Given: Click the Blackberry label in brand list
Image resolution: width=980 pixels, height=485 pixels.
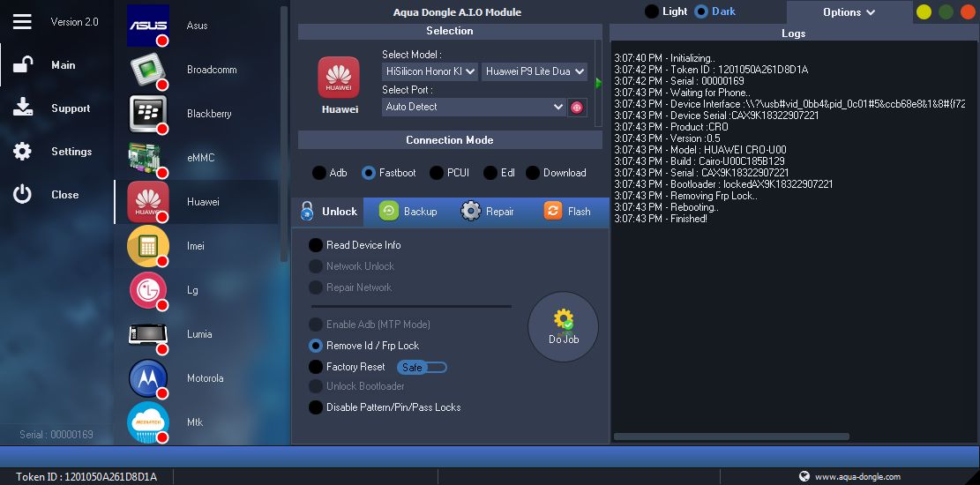Looking at the screenshot, I should click(209, 114).
